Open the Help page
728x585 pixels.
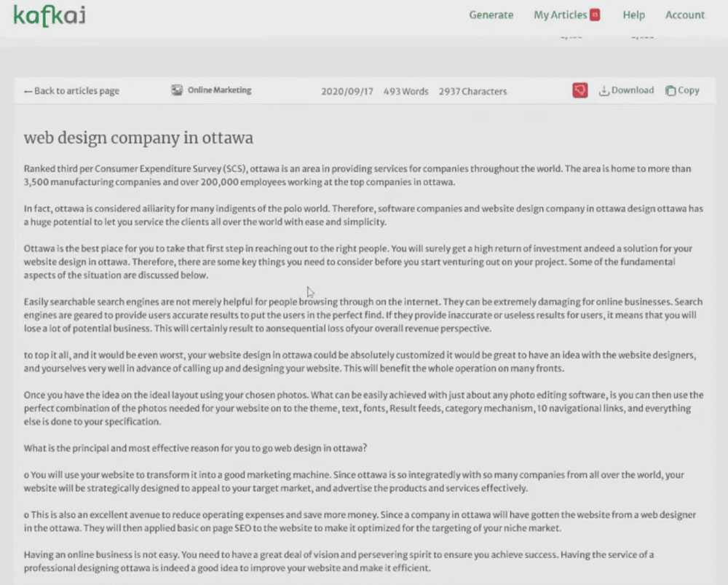coord(634,15)
